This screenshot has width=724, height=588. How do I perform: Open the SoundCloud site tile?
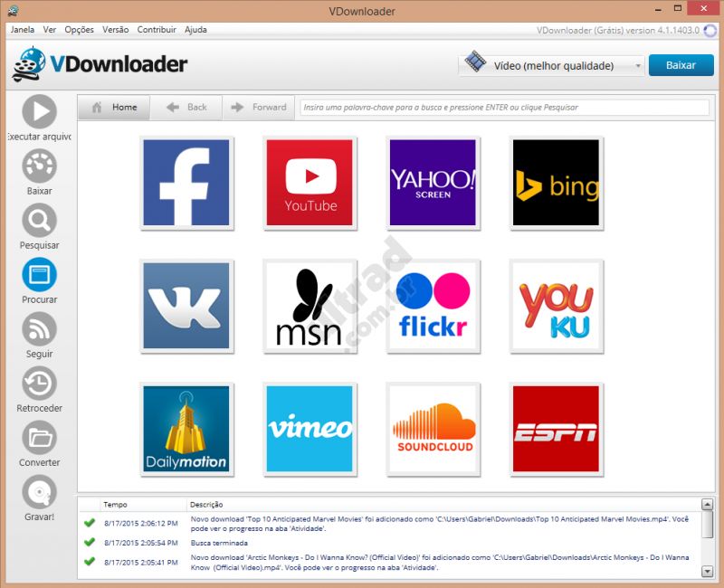[433, 429]
